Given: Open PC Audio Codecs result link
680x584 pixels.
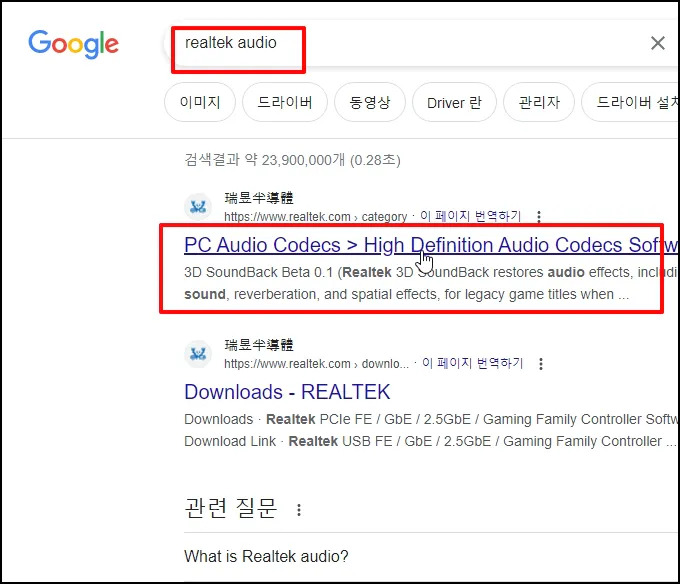Looking at the screenshot, I should pos(430,245).
